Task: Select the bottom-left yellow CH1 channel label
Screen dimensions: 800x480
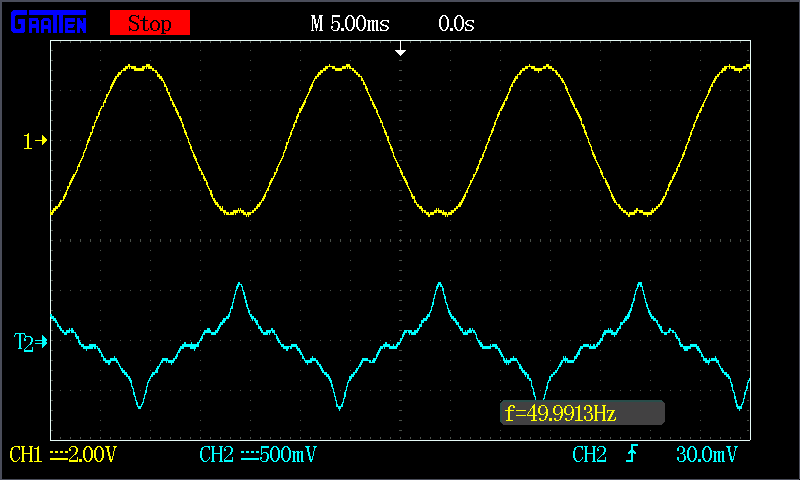Action: (27, 455)
